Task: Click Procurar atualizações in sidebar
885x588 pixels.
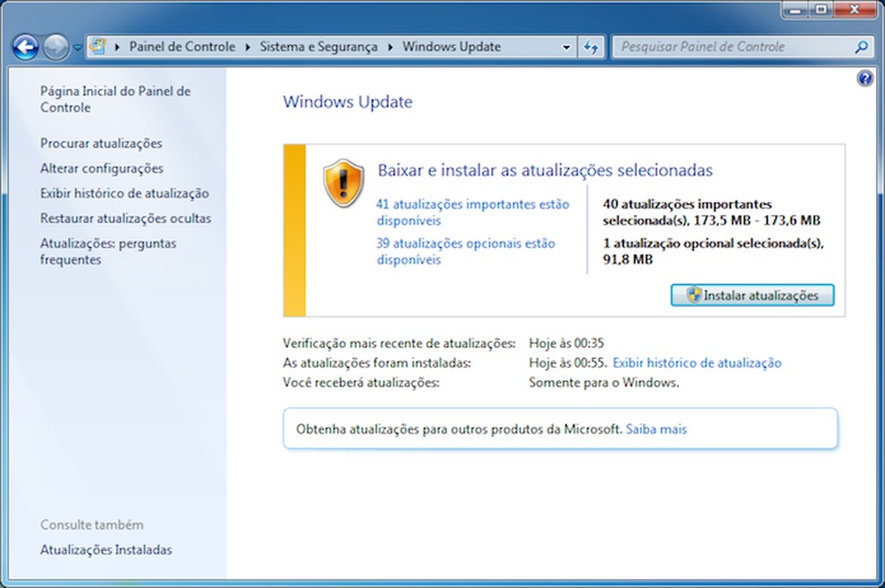Action: (101, 143)
